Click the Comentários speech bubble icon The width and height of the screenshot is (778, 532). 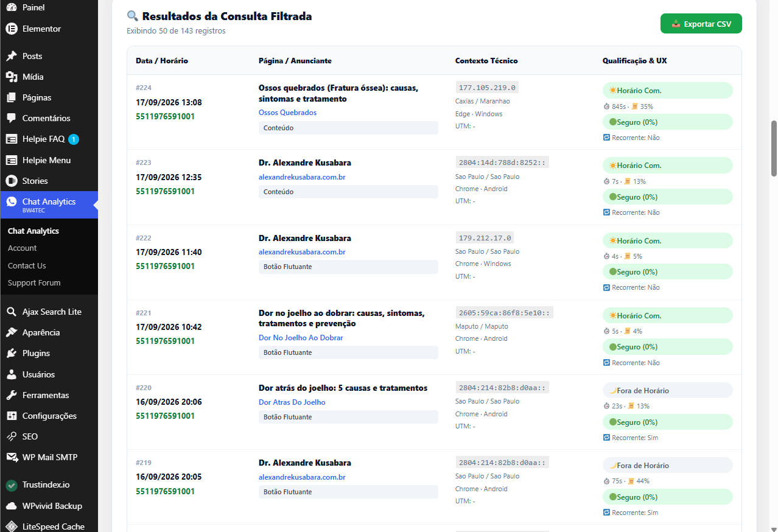click(x=11, y=118)
